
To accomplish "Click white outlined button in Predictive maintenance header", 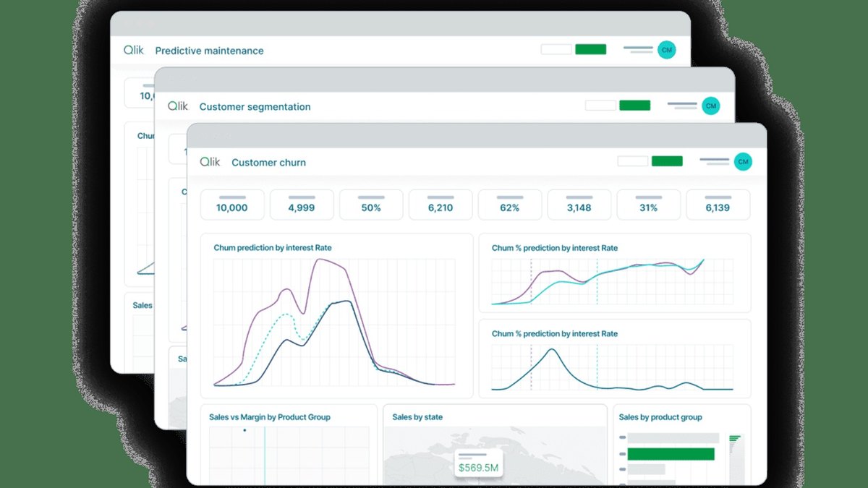I will 556,49.
